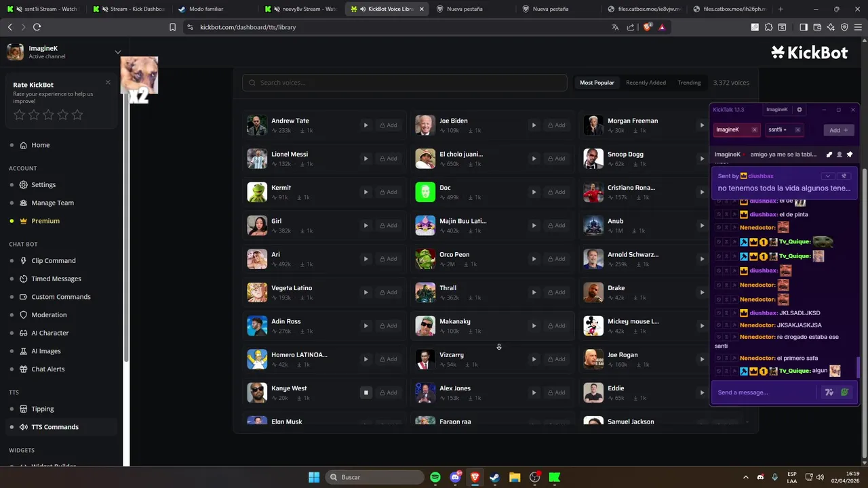Switch to neevyBv Stream browser tab
868x488 pixels.
click(x=302, y=9)
